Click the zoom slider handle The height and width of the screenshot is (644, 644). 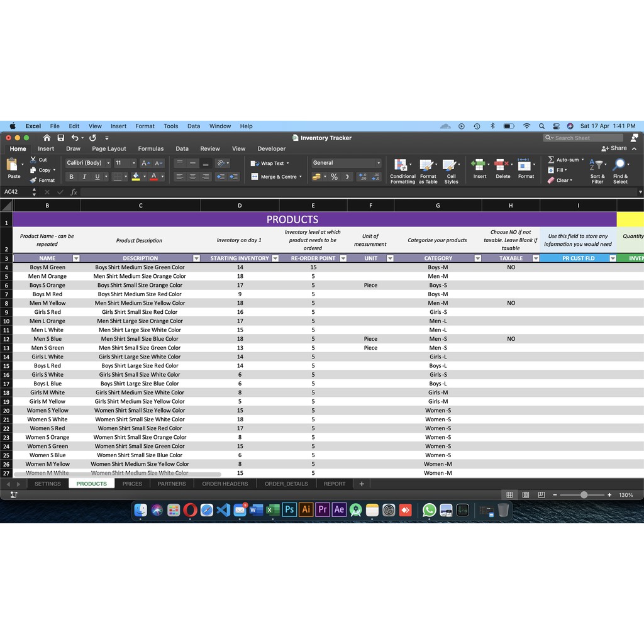click(584, 495)
